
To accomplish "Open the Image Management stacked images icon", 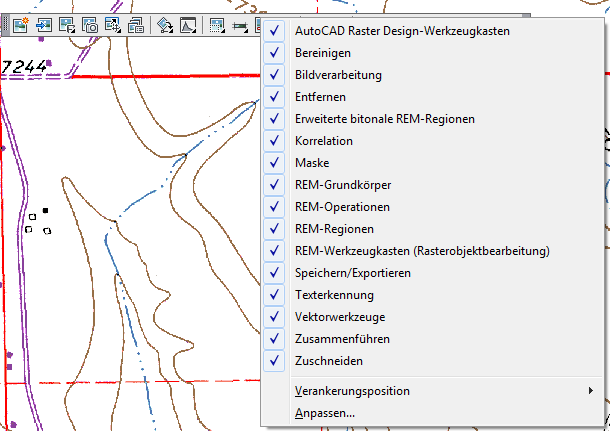I will pyautogui.click(x=136, y=26).
